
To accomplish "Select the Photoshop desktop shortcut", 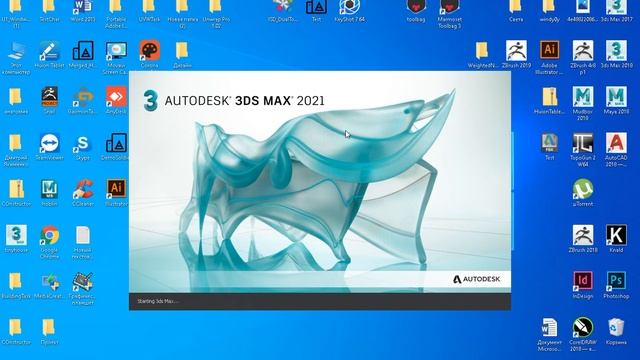I will (616, 285).
